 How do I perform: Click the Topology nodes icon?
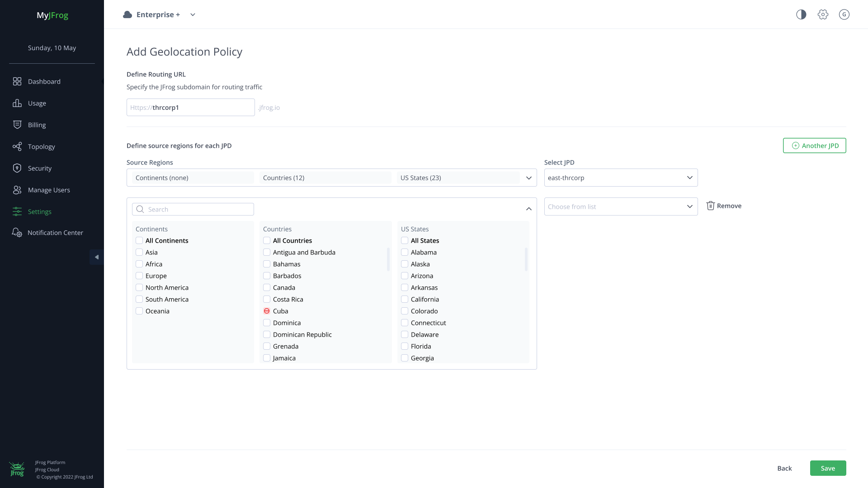pos(17,146)
